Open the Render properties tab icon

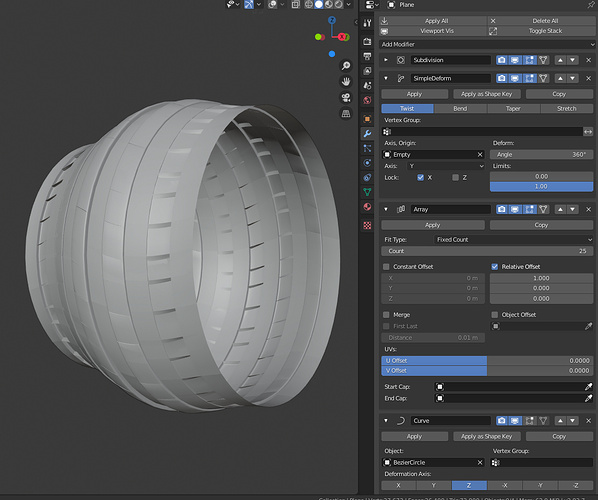(367, 41)
